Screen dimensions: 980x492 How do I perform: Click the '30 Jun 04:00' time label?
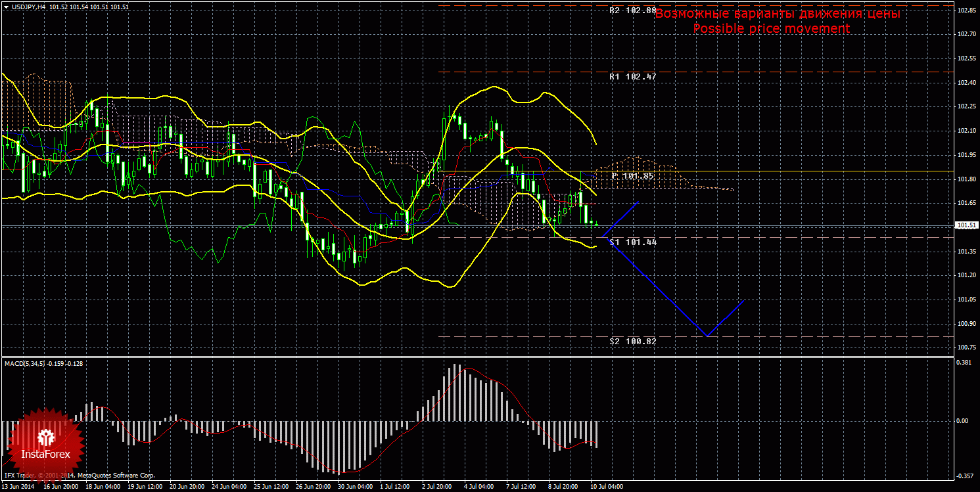[354, 487]
